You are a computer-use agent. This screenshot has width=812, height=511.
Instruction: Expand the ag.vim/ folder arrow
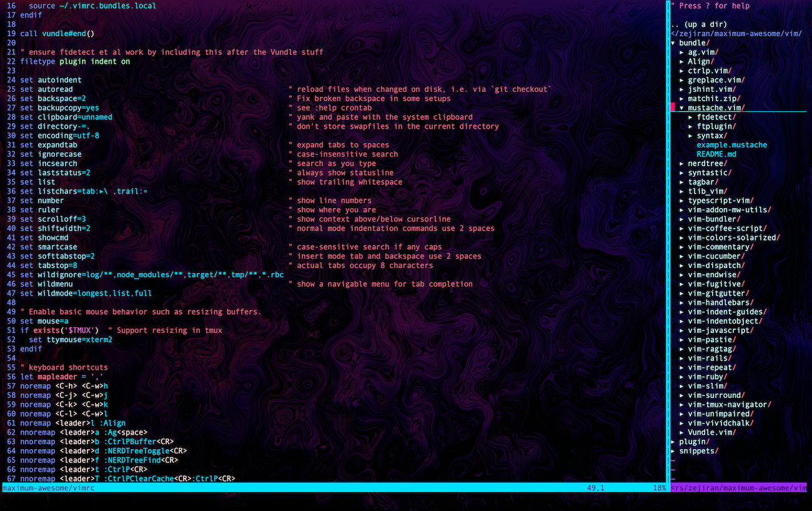tap(682, 52)
